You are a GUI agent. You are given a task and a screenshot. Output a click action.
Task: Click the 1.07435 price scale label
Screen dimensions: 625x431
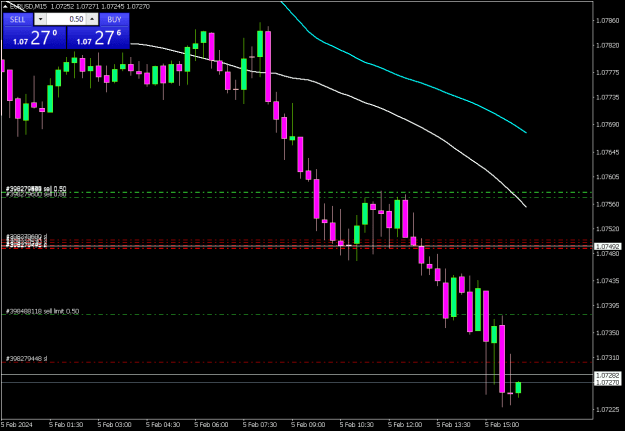[607, 281]
